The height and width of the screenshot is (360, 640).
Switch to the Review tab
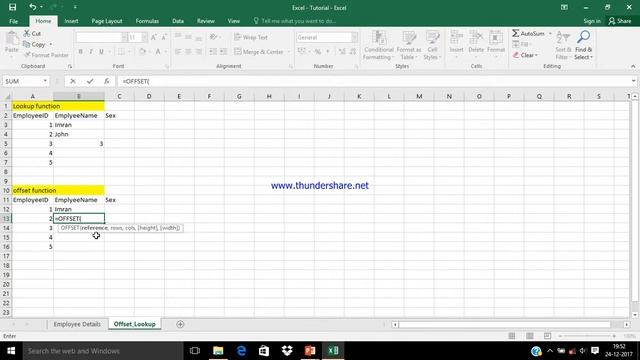[206, 21]
